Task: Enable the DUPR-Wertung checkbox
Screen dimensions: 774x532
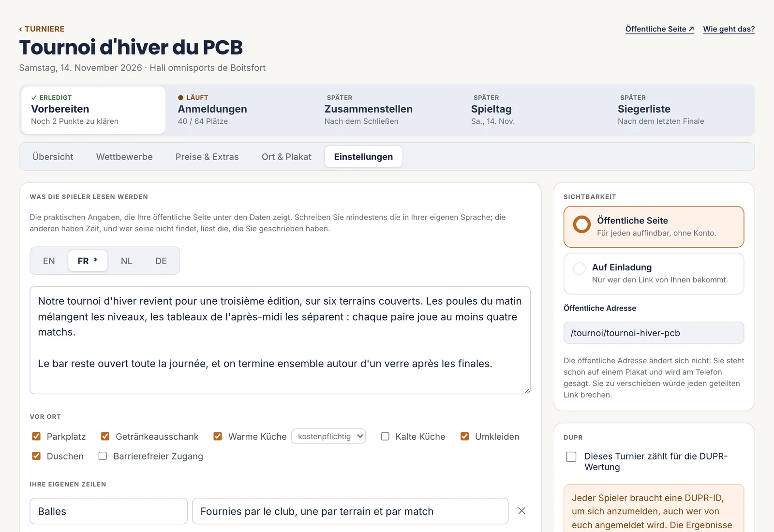Action: click(x=571, y=457)
